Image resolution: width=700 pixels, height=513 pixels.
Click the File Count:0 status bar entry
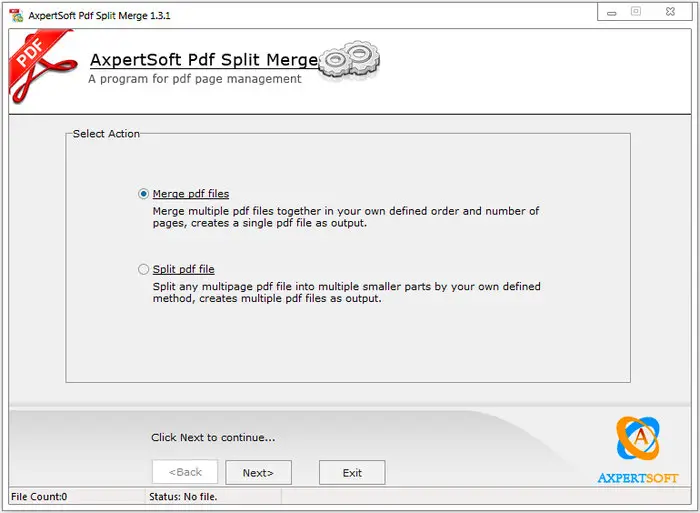[x=39, y=496]
